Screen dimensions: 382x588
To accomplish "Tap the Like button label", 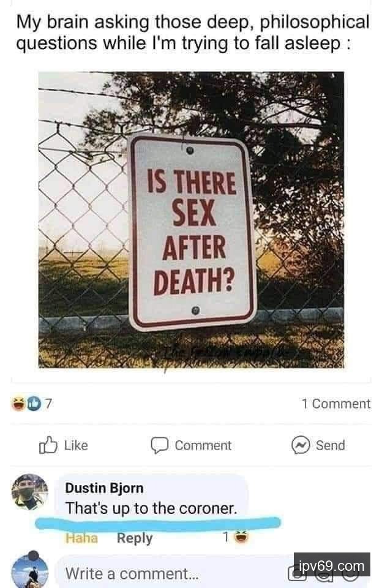I will (x=76, y=445).
